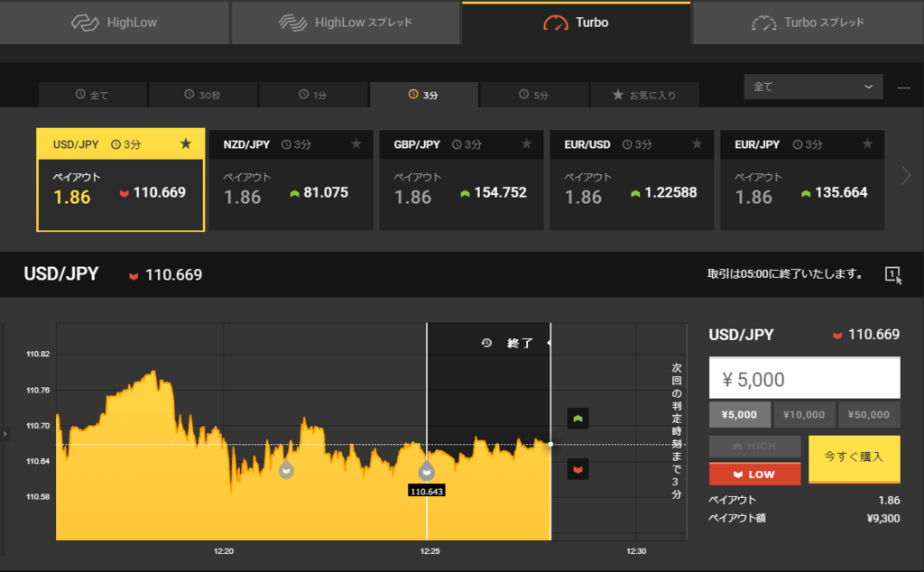
Task: Click the ¥5,000 amount input field
Action: point(803,377)
